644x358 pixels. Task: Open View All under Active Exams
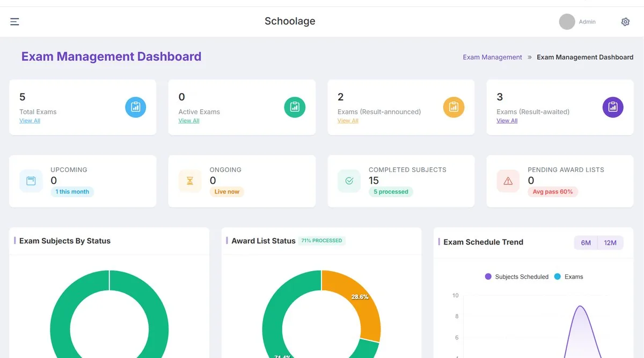tap(189, 121)
